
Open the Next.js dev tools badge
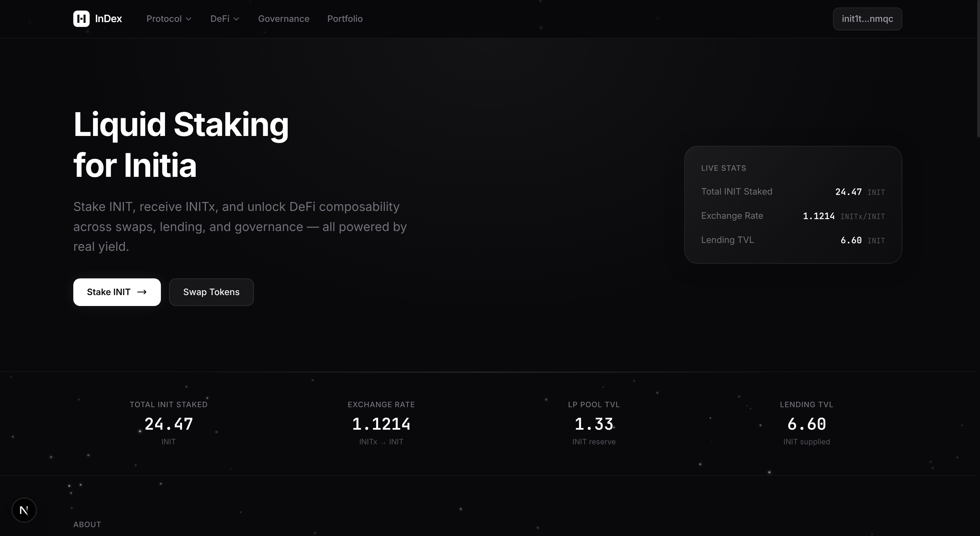(24, 510)
